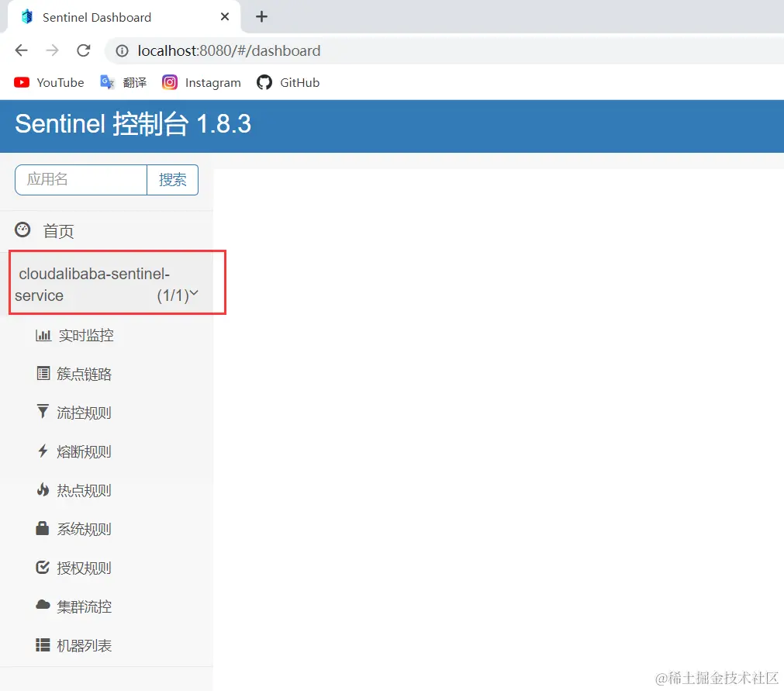Click the 搜索 button
Screen dimensions: 784x691
[172, 179]
